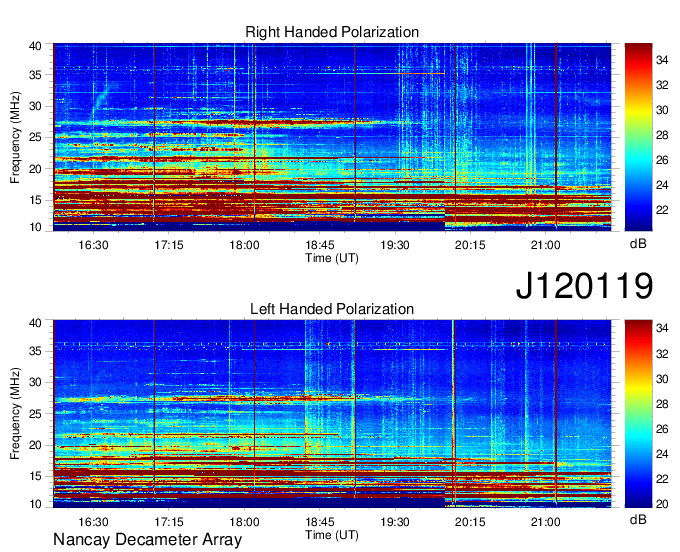
Task: Click the 26 value on the top color bar
Action: [662, 160]
